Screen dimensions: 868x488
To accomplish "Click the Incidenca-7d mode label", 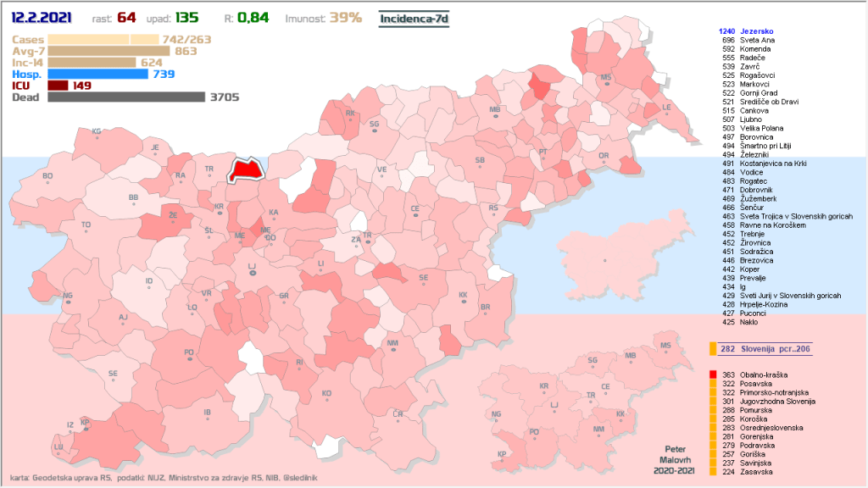I will pyautogui.click(x=413, y=18).
